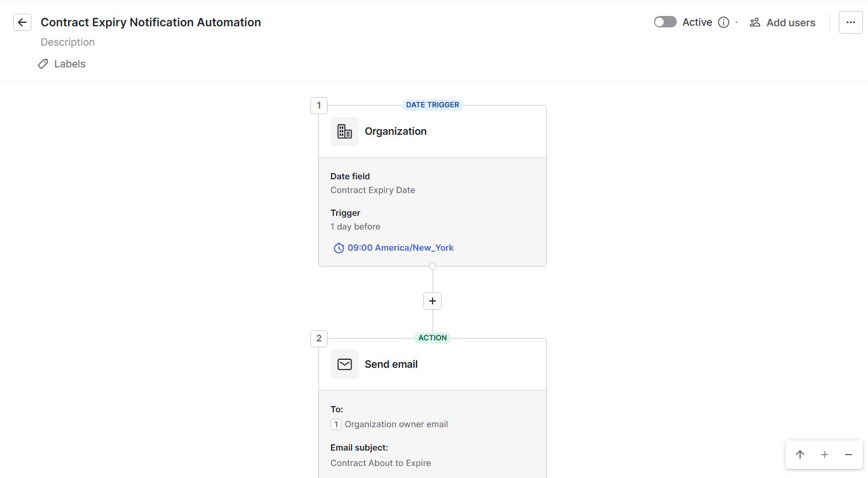This screenshot has height=478, width=868.
Task: Click the Labels tag icon
Action: (43, 64)
